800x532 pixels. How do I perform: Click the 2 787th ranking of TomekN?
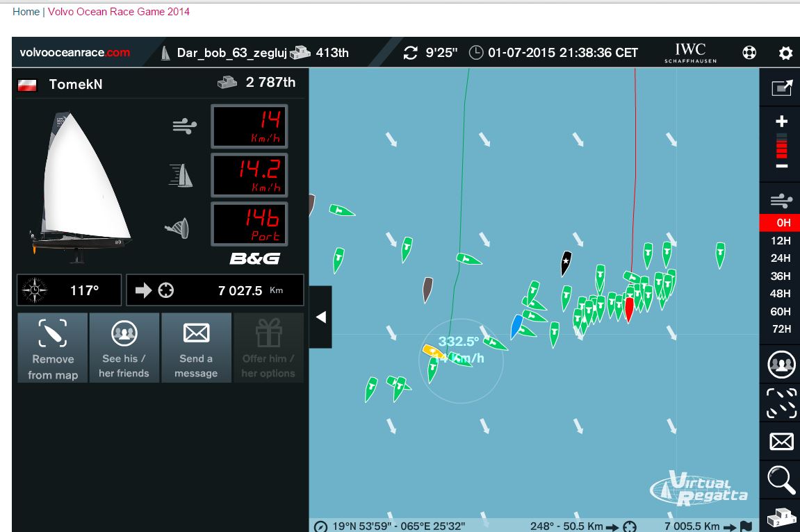(x=270, y=82)
